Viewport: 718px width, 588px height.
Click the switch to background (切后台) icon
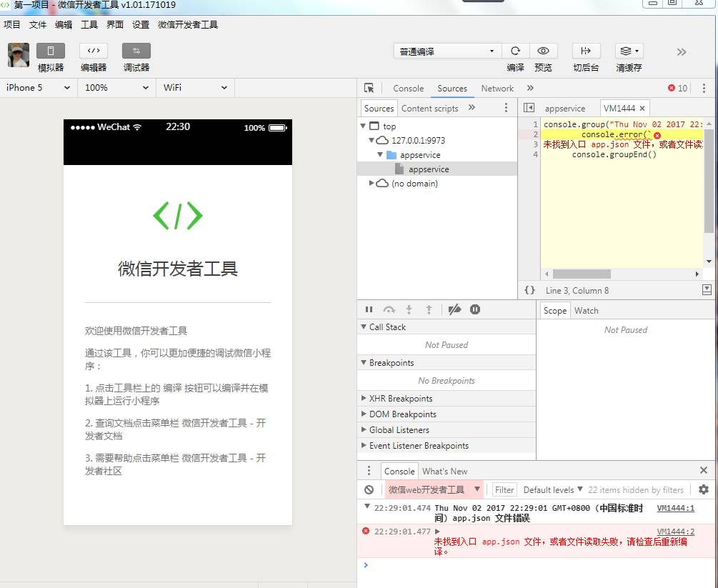586,51
